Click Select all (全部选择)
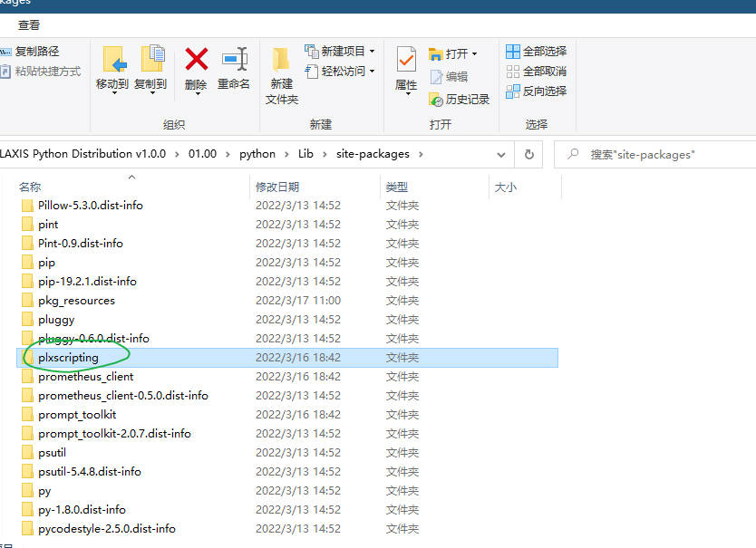Image resolution: width=756 pixels, height=548 pixels. 536,51
